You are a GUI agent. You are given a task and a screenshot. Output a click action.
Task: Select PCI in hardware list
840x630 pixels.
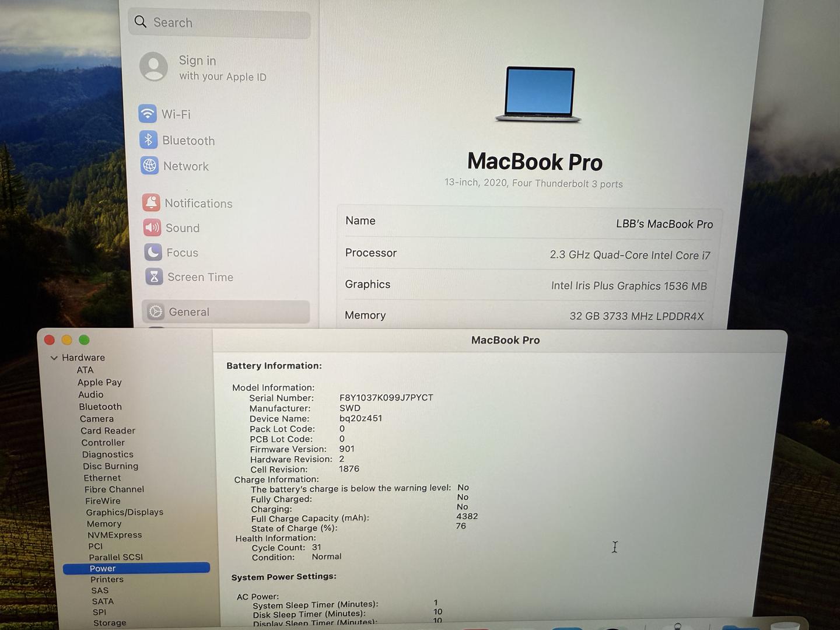pos(95,546)
